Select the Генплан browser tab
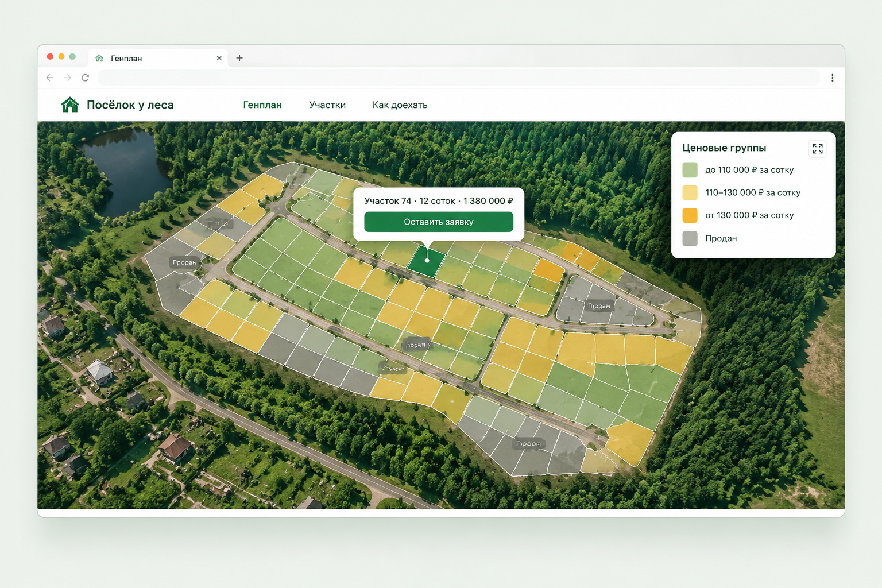The width and height of the screenshot is (882, 588). (158, 58)
